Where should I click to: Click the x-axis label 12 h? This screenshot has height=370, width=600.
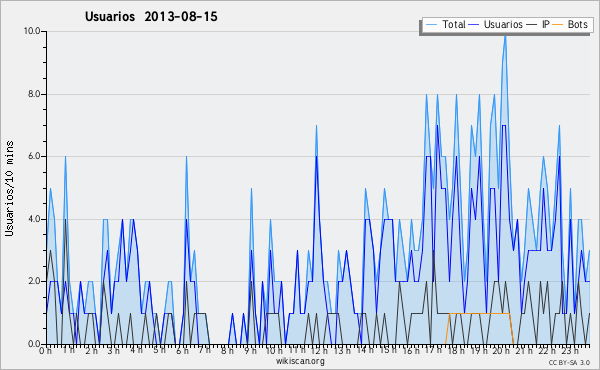click(319, 351)
